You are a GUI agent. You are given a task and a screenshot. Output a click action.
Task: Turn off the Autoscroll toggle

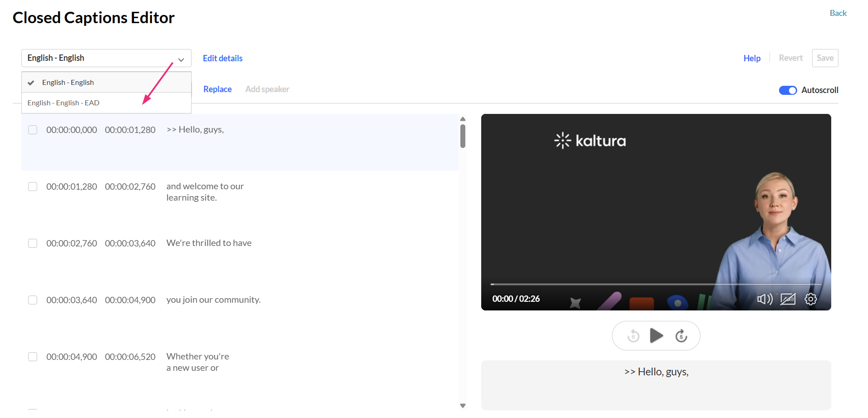click(788, 90)
